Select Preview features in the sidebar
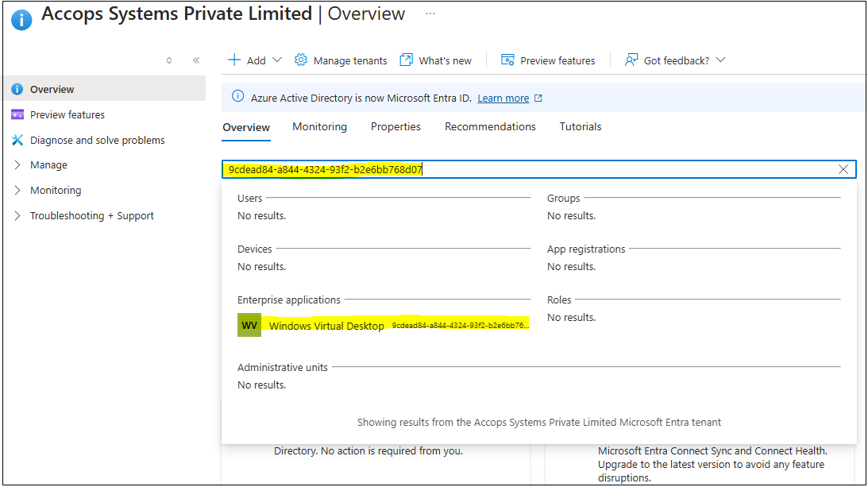 pyautogui.click(x=68, y=115)
